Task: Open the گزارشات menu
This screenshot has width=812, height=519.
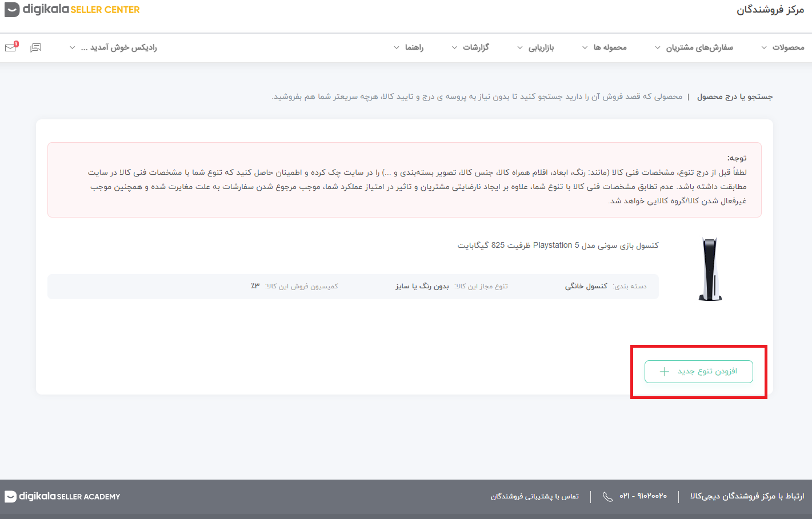Action: point(470,47)
